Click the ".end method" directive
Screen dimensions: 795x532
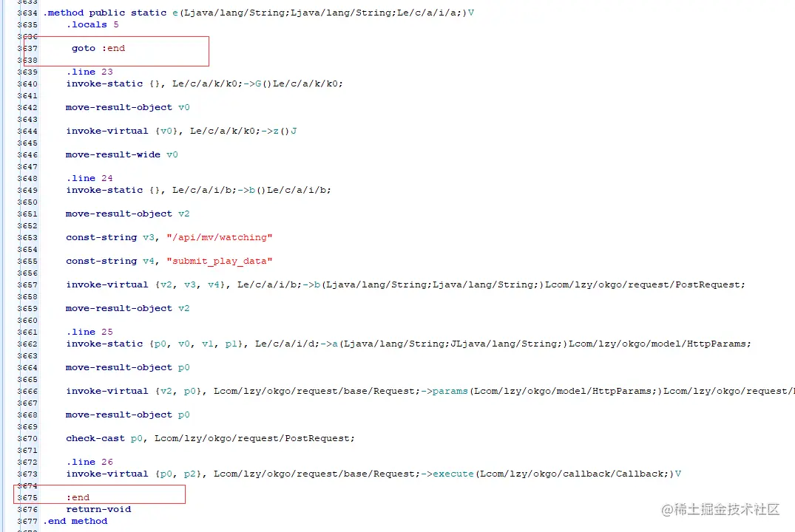(x=75, y=522)
